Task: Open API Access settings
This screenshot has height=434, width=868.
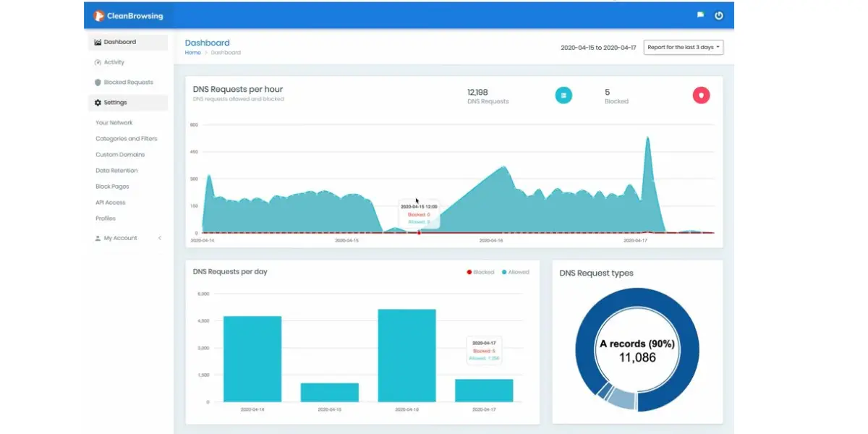Action: click(x=111, y=203)
